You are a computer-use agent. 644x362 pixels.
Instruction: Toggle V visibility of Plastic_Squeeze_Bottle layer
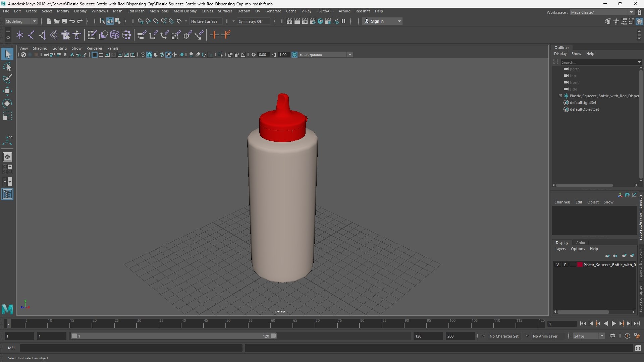click(558, 265)
